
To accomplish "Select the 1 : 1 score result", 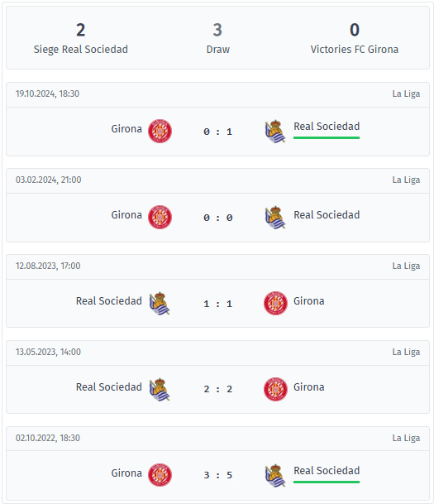I will (x=217, y=304).
